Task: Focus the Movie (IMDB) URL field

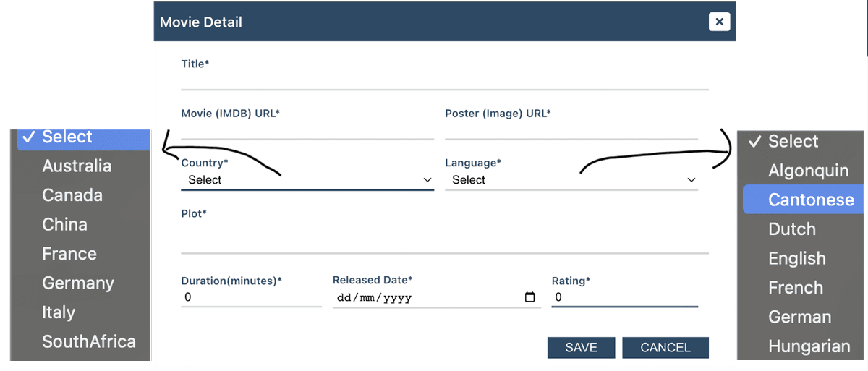Action: point(307,130)
